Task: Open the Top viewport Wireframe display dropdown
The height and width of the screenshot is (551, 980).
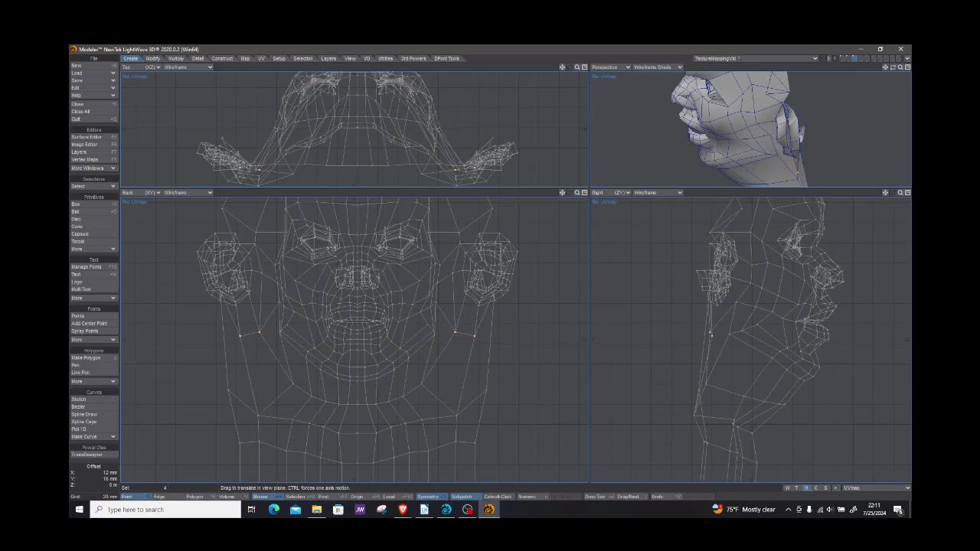Action: [188, 67]
